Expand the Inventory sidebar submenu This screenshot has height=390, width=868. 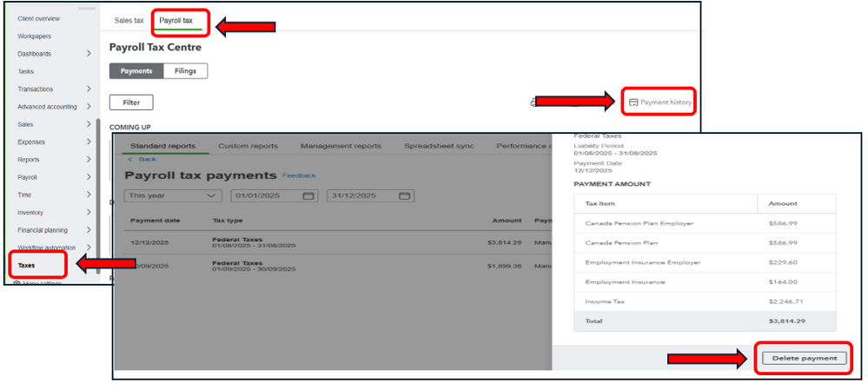(89, 213)
